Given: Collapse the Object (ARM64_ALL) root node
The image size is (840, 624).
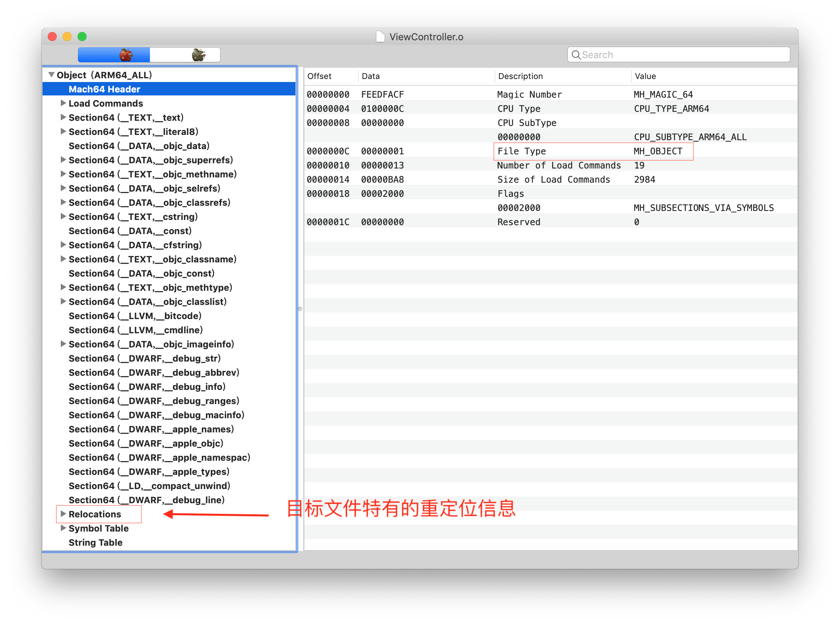Looking at the screenshot, I should point(51,75).
